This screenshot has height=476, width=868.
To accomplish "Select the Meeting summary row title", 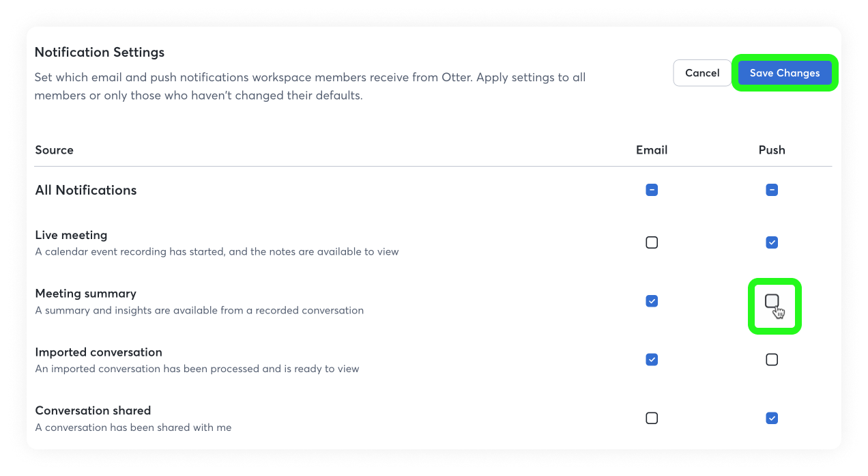I will point(86,294).
